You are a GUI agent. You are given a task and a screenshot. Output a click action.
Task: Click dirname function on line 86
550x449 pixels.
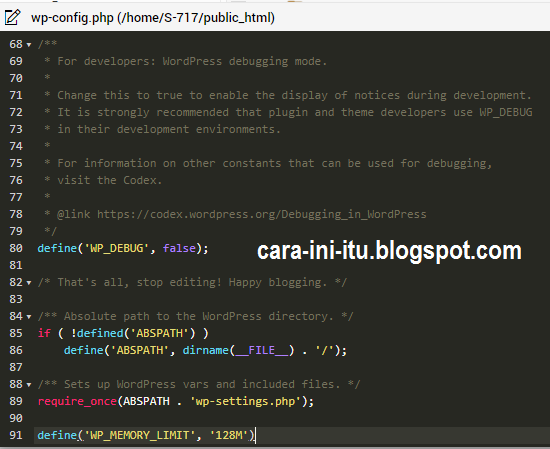point(206,350)
